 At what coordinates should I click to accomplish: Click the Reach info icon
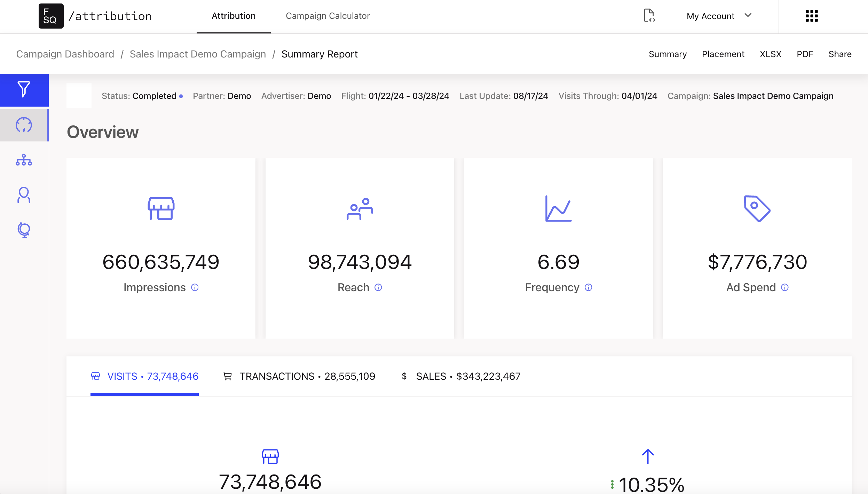click(x=378, y=287)
